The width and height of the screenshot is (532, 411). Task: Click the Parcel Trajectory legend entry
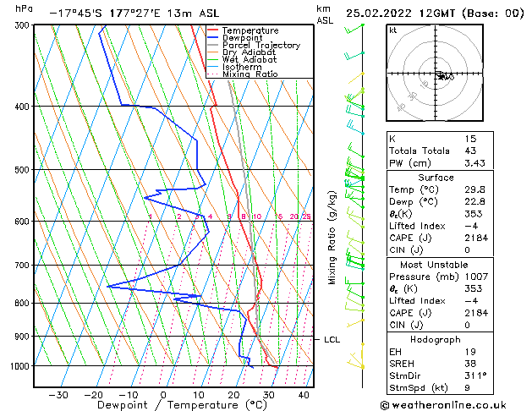click(x=261, y=45)
